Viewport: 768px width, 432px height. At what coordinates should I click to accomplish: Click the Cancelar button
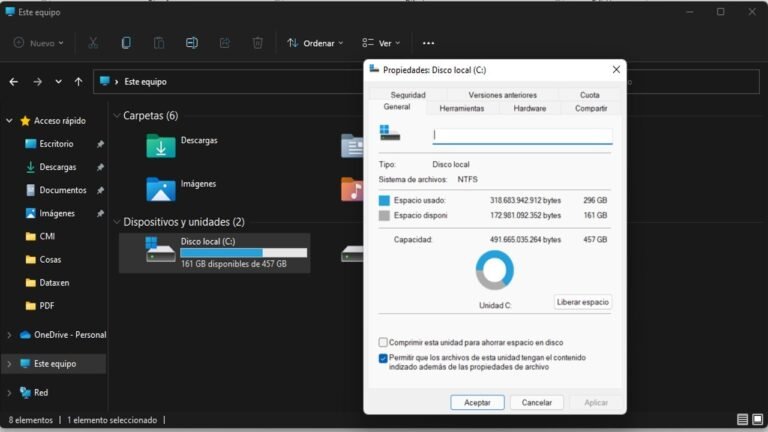point(537,403)
